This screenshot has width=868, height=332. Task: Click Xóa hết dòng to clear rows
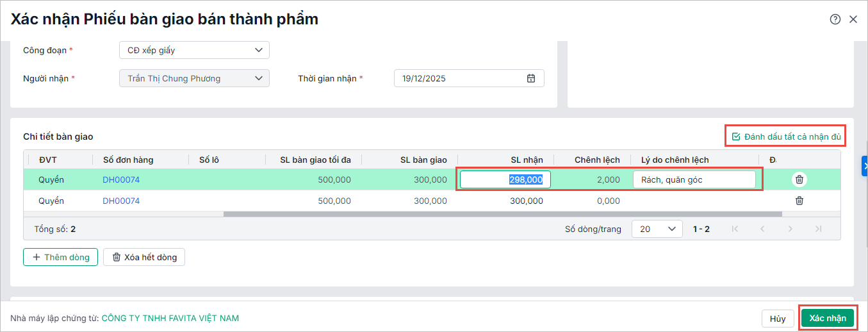[x=144, y=257]
